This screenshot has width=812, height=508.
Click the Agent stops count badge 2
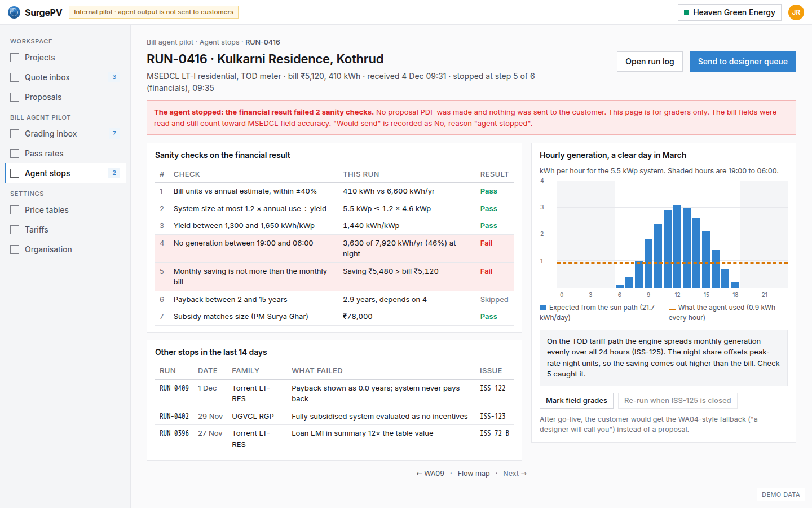[114, 173]
